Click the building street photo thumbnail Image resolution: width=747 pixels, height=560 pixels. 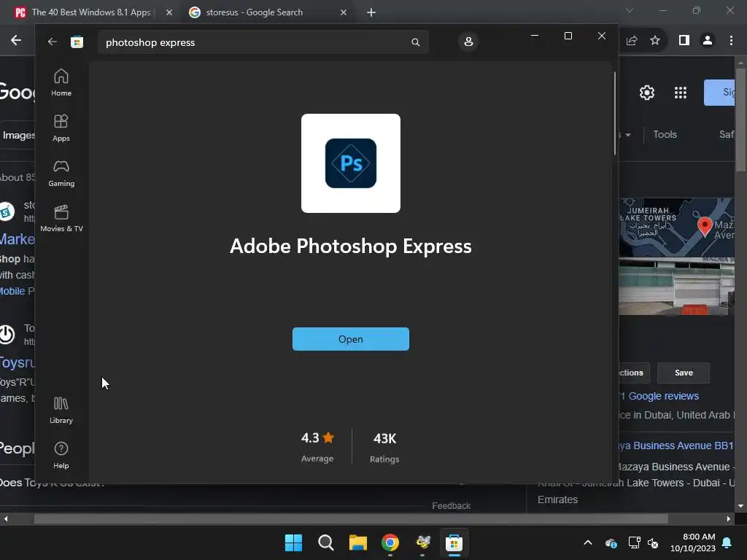click(676, 286)
